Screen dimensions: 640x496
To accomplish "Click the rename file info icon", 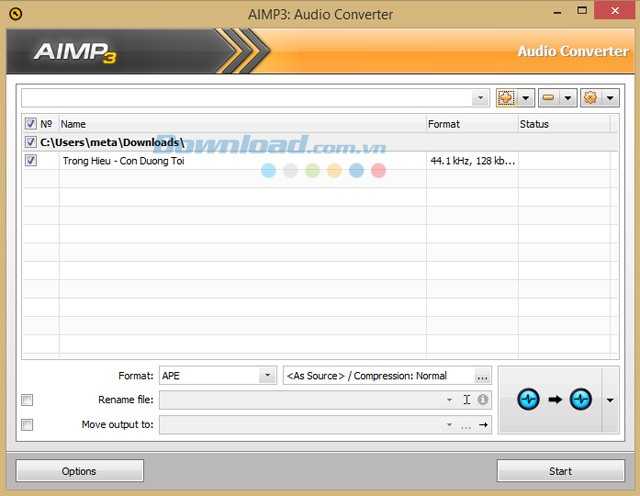I will [x=483, y=400].
